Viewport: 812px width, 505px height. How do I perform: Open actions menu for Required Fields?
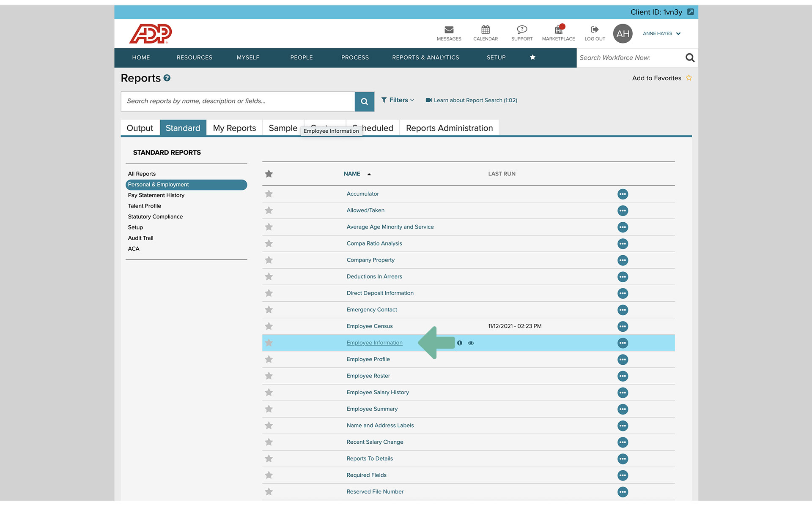(623, 475)
